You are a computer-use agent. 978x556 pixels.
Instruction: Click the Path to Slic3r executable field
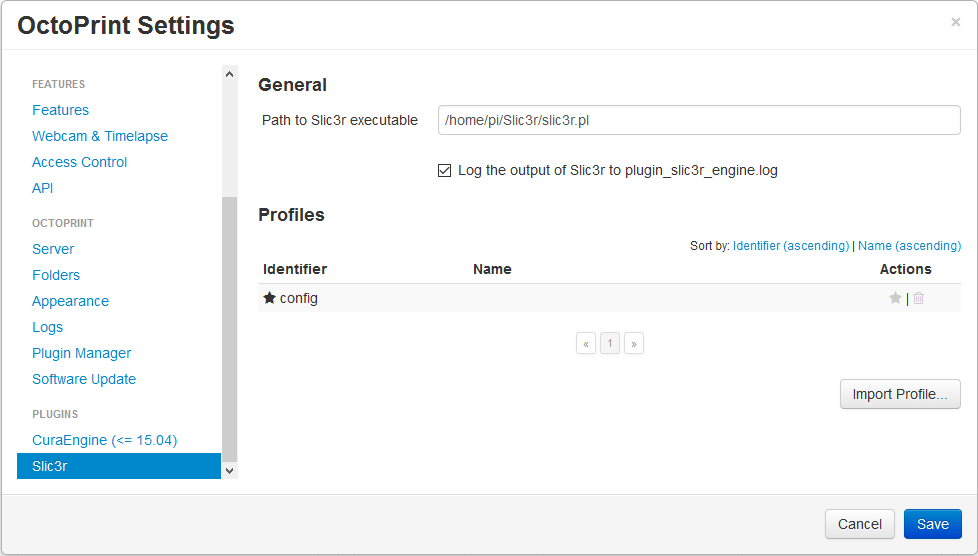tap(699, 120)
